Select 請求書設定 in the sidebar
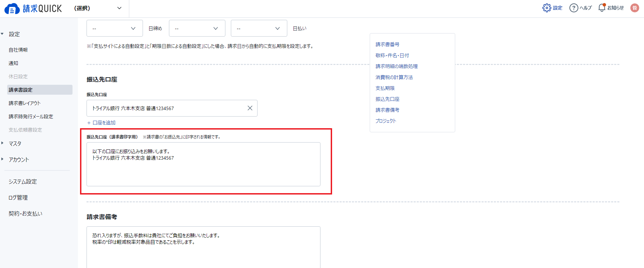This screenshot has height=268, width=644. [40, 90]
